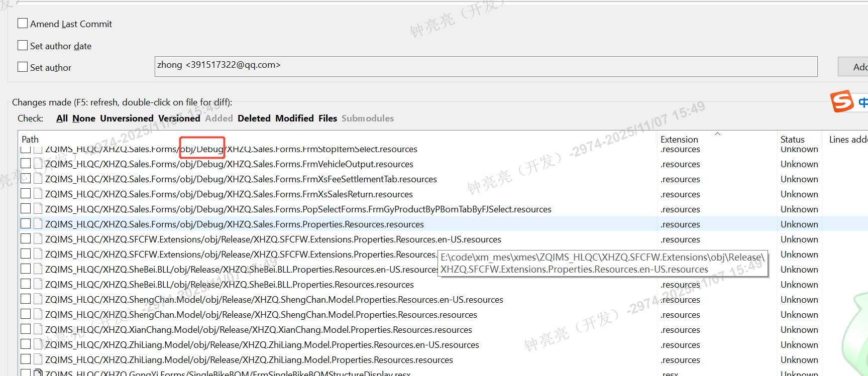Select Unversioned files check link

[127, 118]
